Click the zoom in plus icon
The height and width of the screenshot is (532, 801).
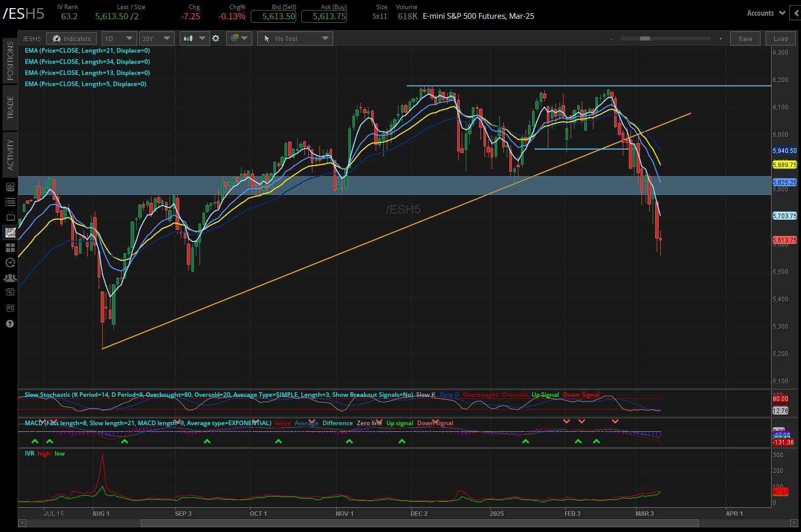click(720, 38)
